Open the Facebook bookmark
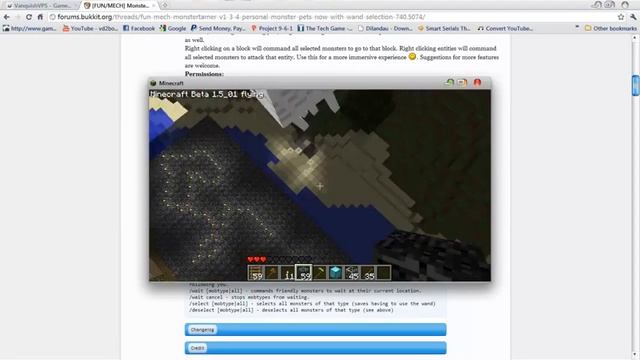 click(x=139, y=29)
